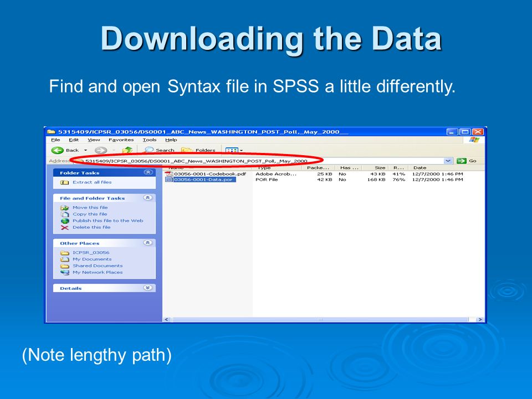532x399 pixels.
Task: Collapse the Folder Tasks panel
Action: (148, 172)
